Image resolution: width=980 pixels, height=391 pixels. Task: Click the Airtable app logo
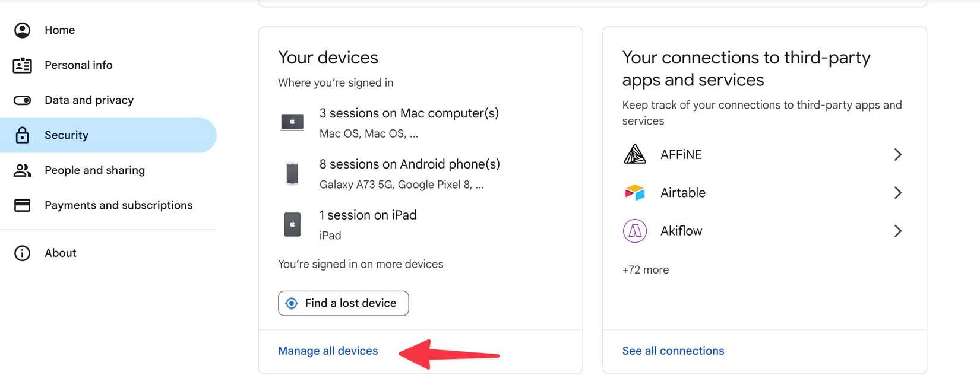tap(634, 192)
